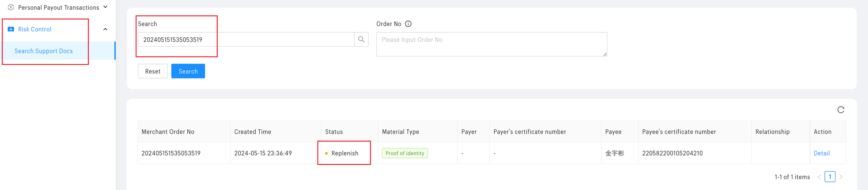Focus the Order No text area
868x190 pixels.
coord(491,44)
